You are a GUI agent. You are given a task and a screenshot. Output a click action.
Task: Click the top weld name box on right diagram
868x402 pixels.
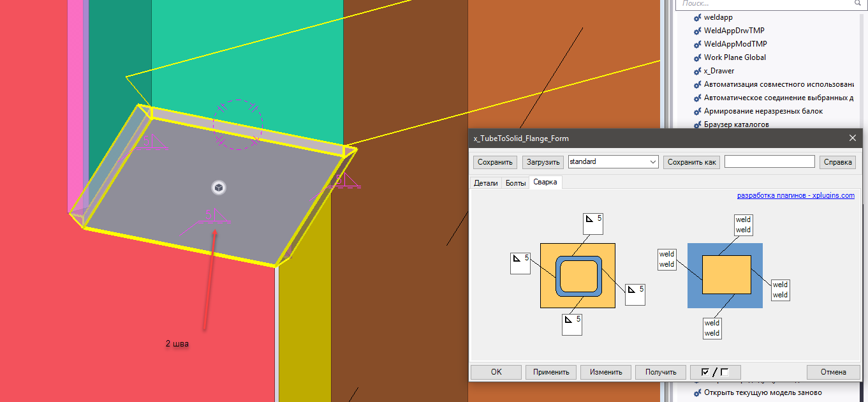click(743, 225)
